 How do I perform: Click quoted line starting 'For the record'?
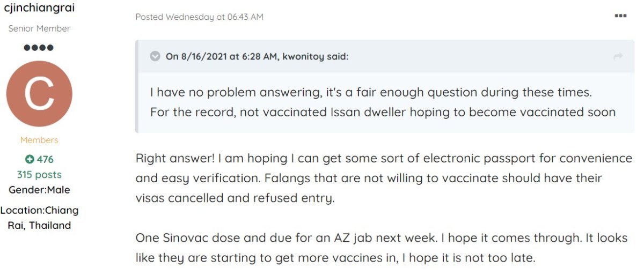coord(382,112)
